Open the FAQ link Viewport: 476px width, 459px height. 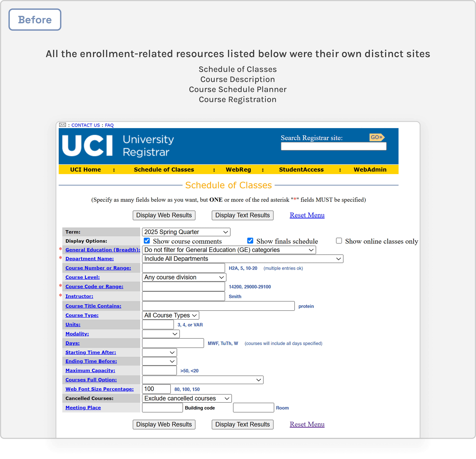pyautogui.click(x=109, y=125)
